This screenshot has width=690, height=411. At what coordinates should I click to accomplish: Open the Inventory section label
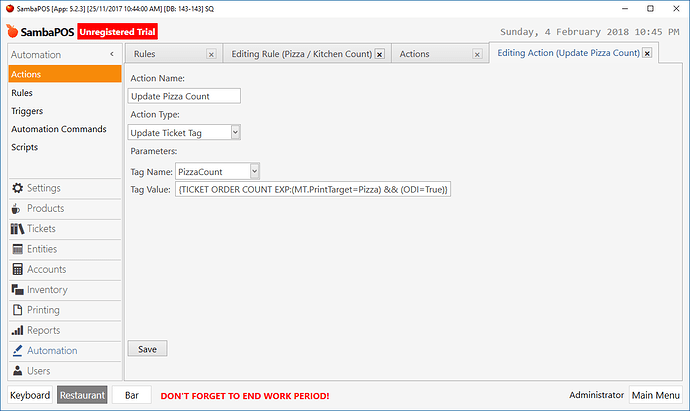(48, 290)
